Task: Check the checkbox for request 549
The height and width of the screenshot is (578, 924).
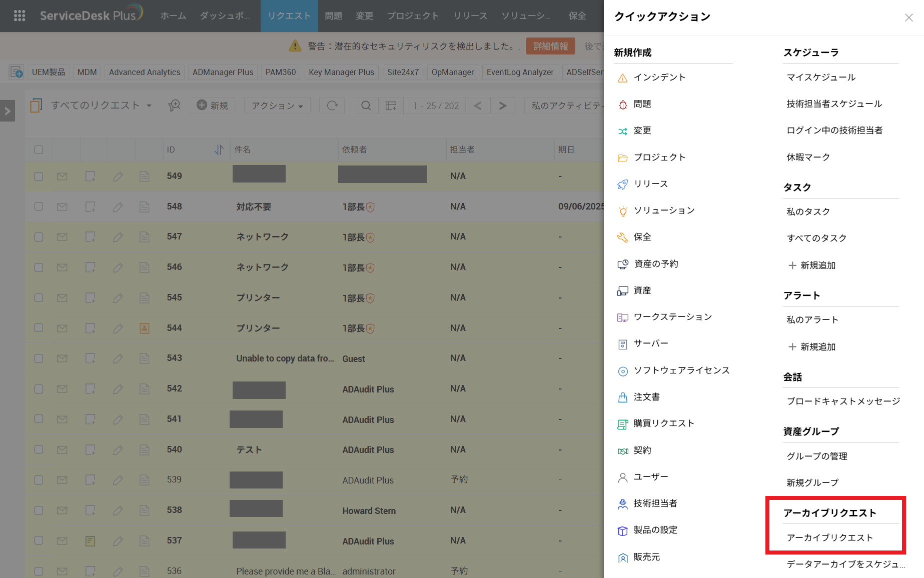Action: click(39, 176)
